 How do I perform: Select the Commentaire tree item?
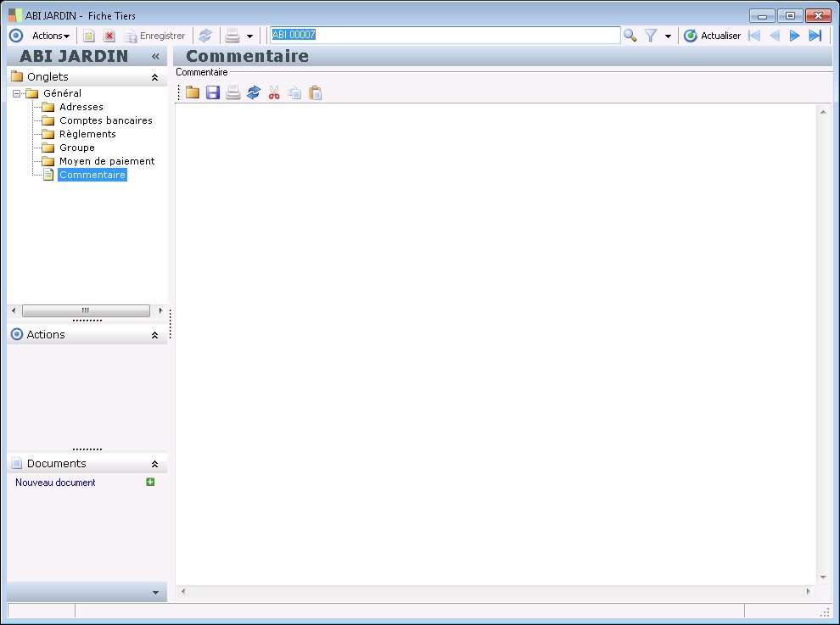click(x=92, y=175)
